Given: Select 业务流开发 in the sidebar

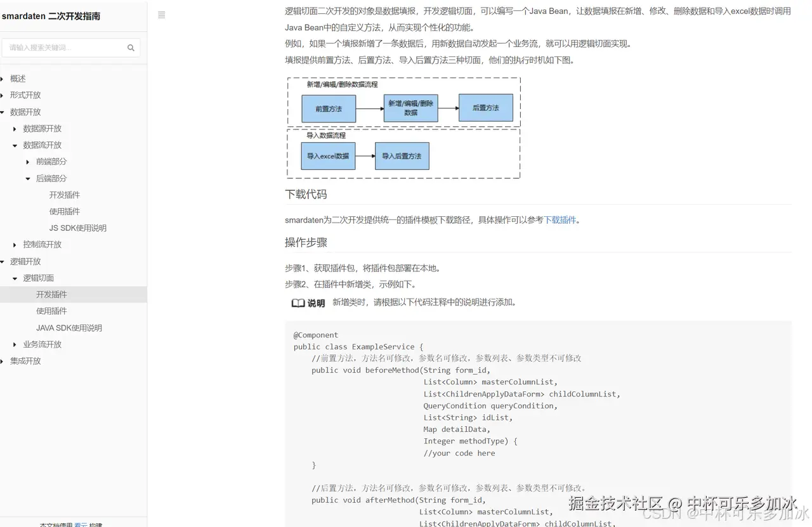Looking at the screenshot, I should (x=43, y=344).
